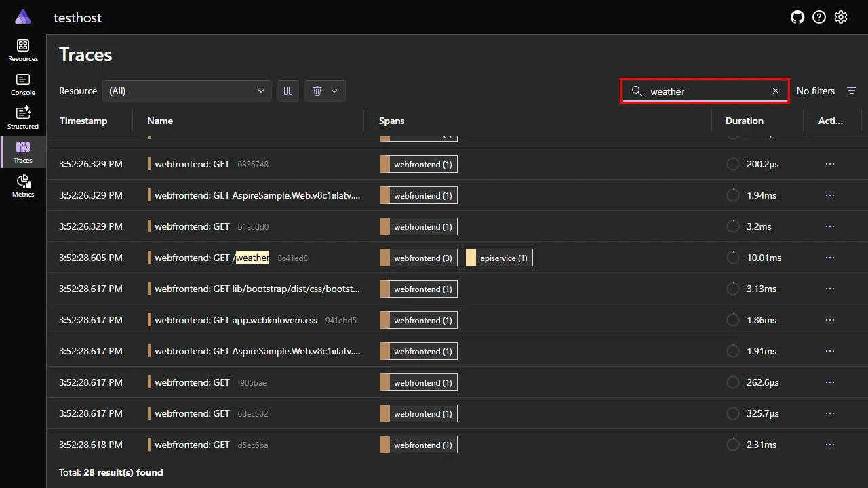This screenshot has height=488, width=868.
Task: Open the filter icon beside No filters
Action: [852, 90]
